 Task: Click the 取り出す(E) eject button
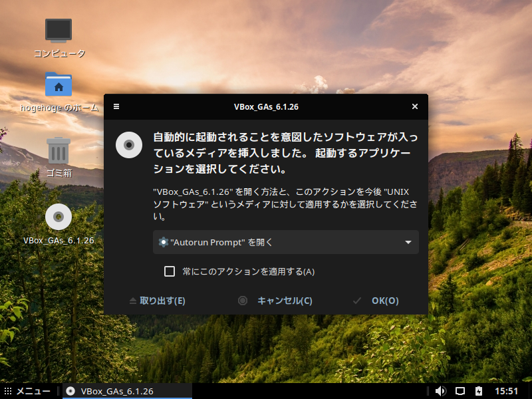(x=158, y=301)
